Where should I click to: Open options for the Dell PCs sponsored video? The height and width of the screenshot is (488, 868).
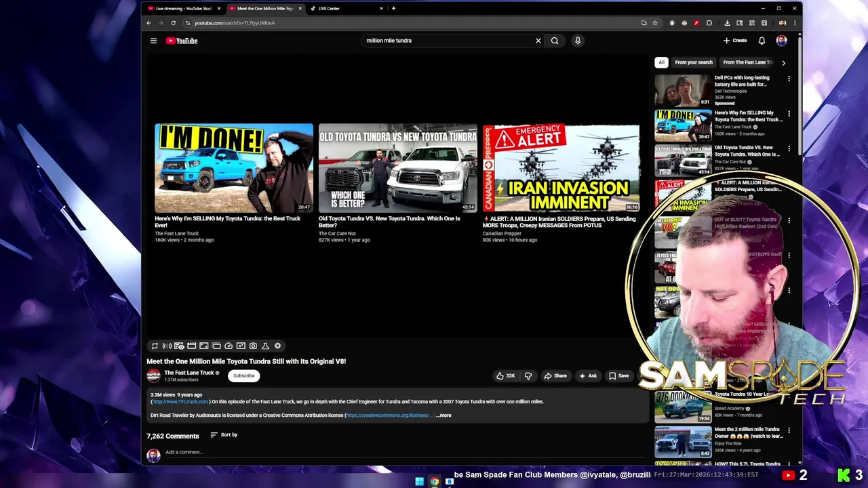pos(789,79)
